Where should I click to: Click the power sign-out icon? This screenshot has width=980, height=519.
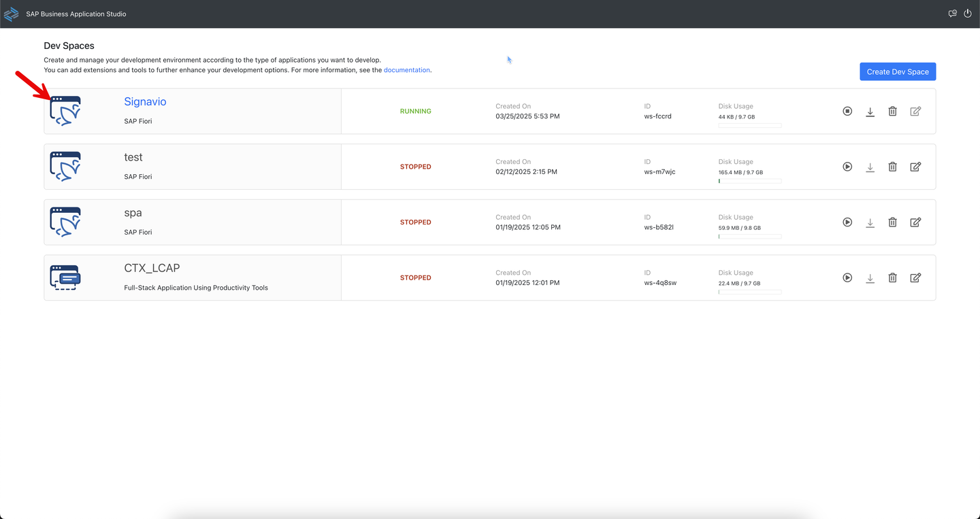tap(968, 14)
